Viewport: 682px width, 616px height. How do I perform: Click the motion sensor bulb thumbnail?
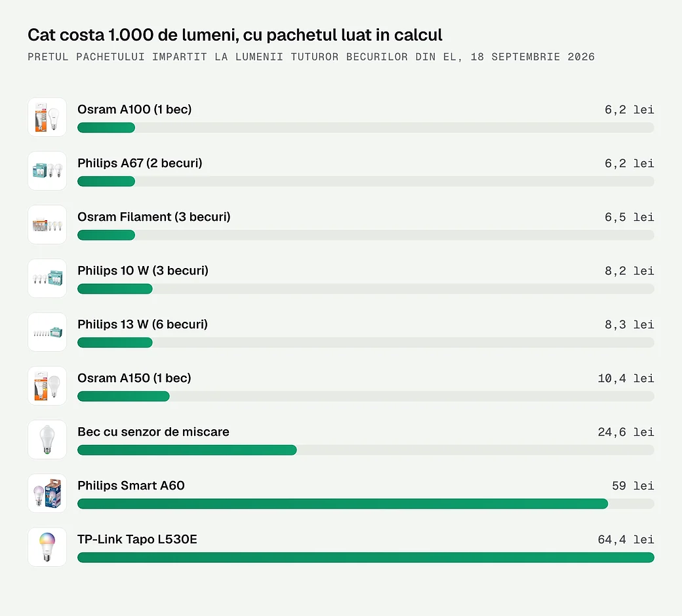tap(47, 440)
